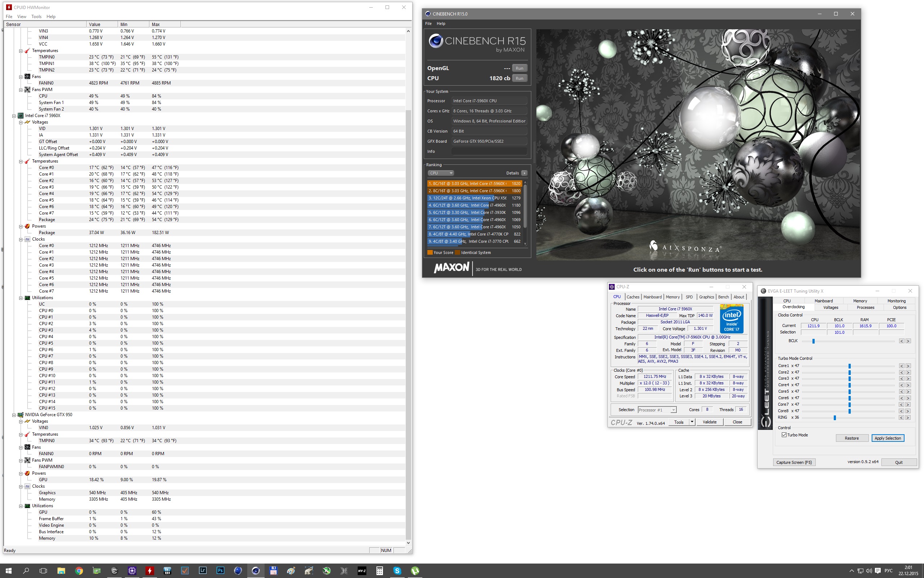Viewport: 924px width, 578px height.
Task: Open Processor #1 selection dropdown in CPU-Z
Action: point(657,410)
